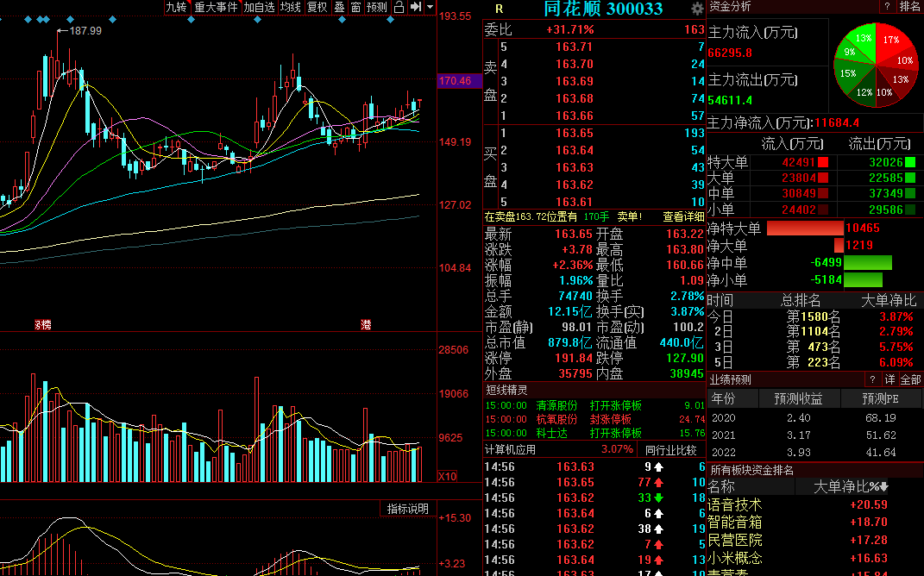Click the 窗 window option
Viewport: 924px width, 576px height.
356,7
